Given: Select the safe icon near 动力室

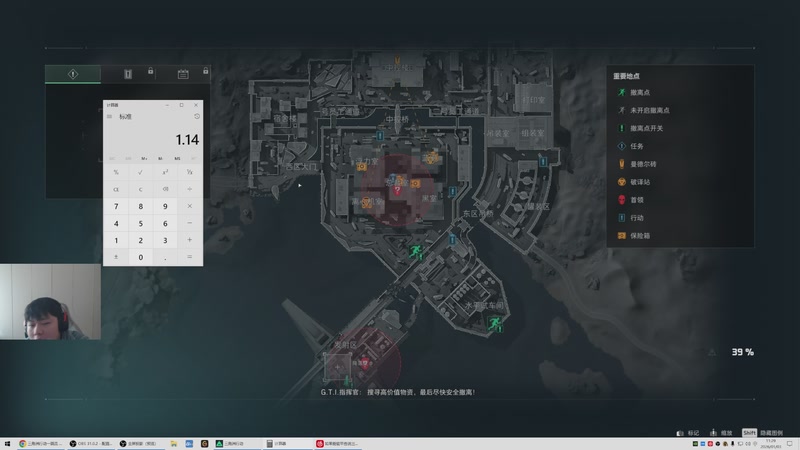Looking at the screenshot, I should 362,167.
